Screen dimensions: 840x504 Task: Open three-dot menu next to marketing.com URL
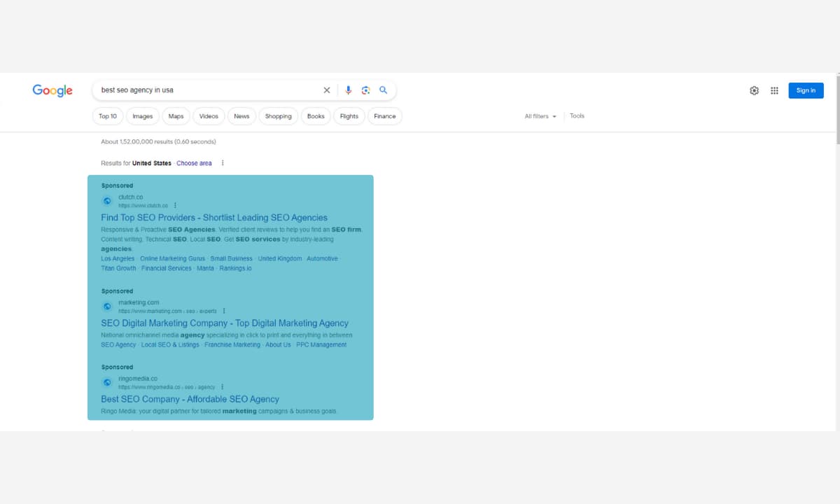(x=224, y=311)
